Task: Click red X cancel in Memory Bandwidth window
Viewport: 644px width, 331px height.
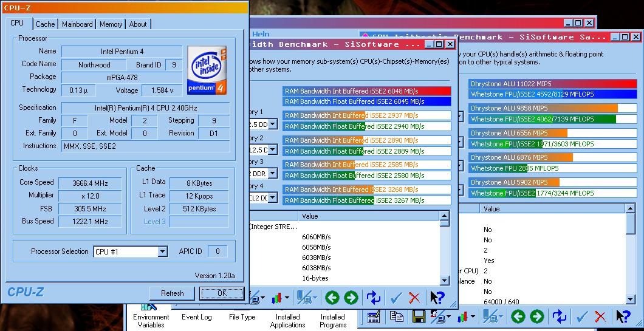Action: pyautogui.click(x=414, y=297)
